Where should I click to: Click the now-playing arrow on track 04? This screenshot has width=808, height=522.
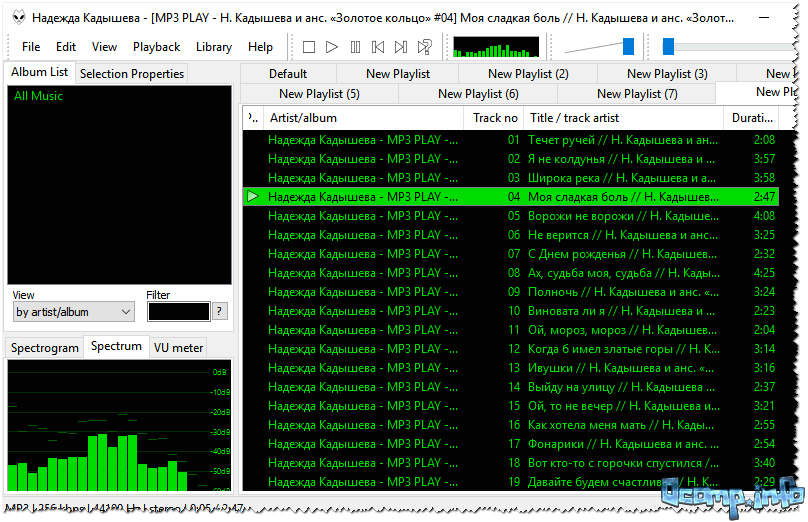coord(253,196)
